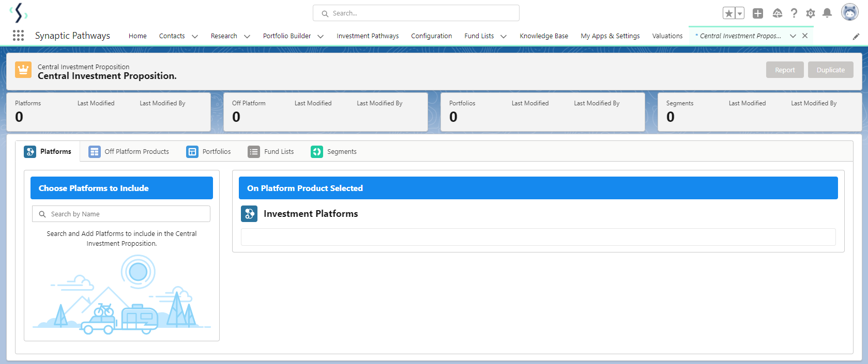Click the On Platform Product Selected header
The image size is (868, 364).
point(538,188)
